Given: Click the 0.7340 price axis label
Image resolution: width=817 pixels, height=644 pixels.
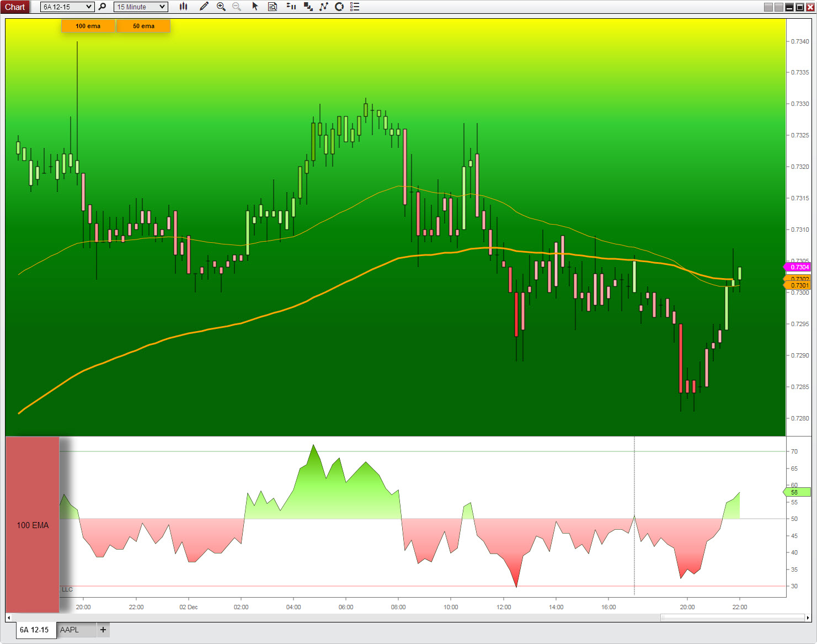Looking at the screenshot, I should click(x=800, y=41).
